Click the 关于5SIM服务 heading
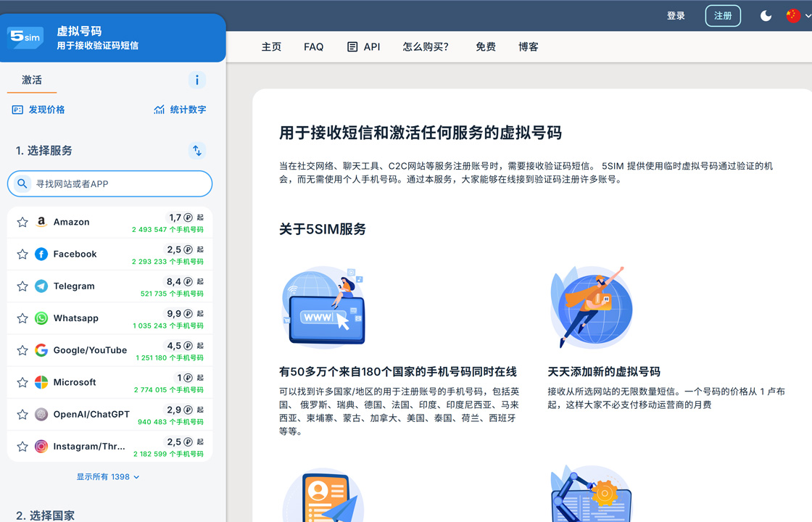 (x=323, y=229)
